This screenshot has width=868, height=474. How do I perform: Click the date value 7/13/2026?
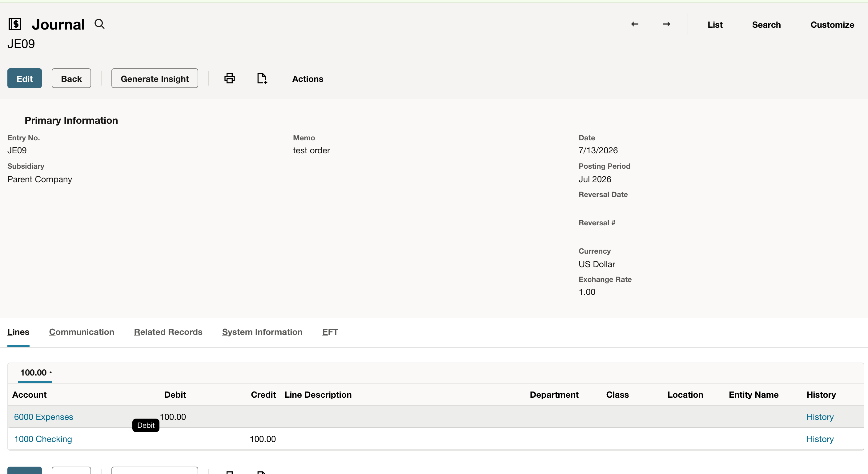598,150
